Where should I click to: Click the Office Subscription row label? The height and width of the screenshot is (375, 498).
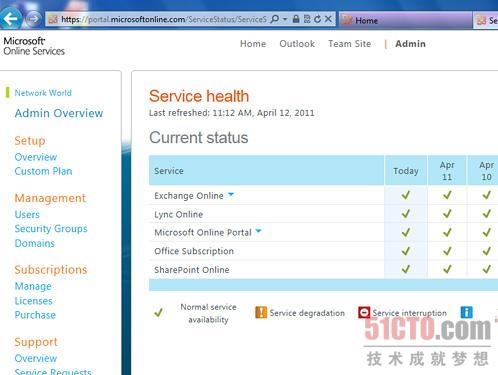pos(194,251)
